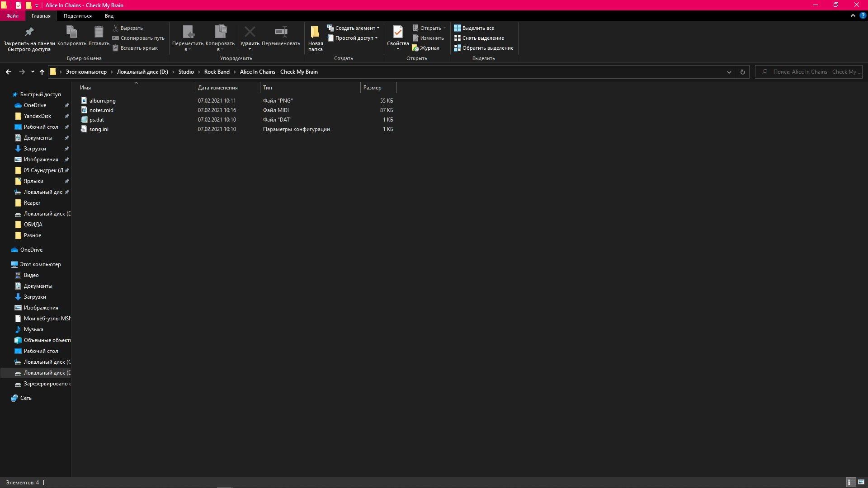This screenshot has width=868, height=488.
Task: Select the song.ini file
Action: (x=99, y=129)
